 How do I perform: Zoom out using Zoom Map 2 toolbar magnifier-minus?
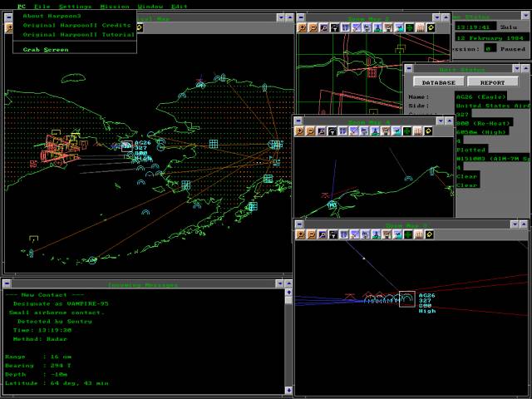click(313, 27)
